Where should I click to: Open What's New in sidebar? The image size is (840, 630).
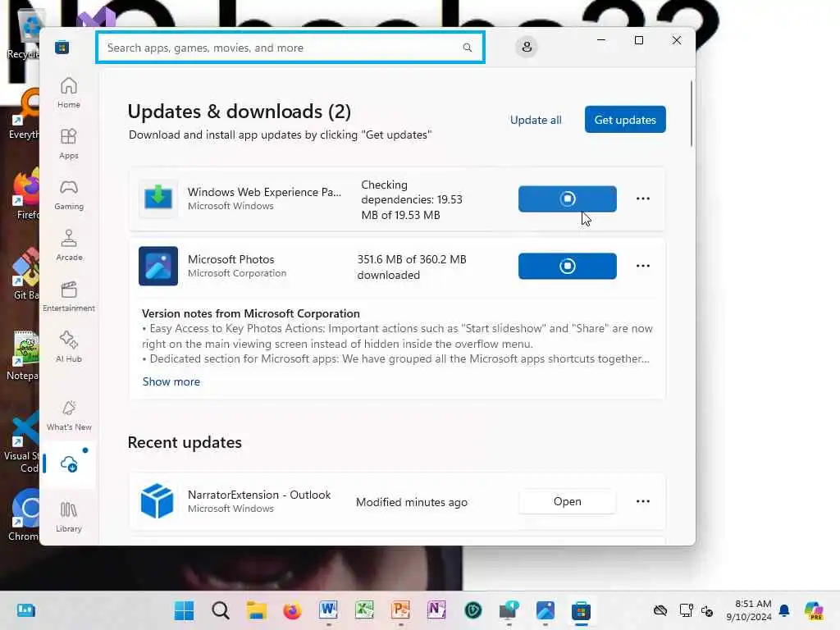click(69, 415)
